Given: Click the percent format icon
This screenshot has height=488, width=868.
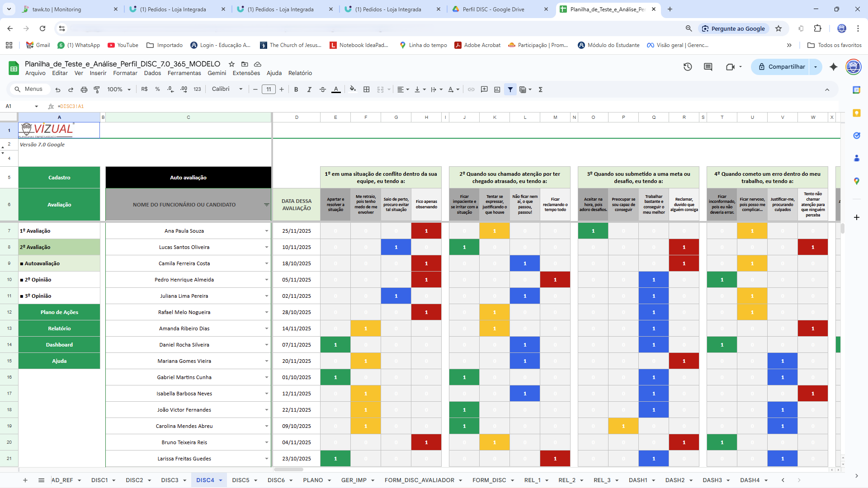Looking at the screenshot, I should (157, 89).
